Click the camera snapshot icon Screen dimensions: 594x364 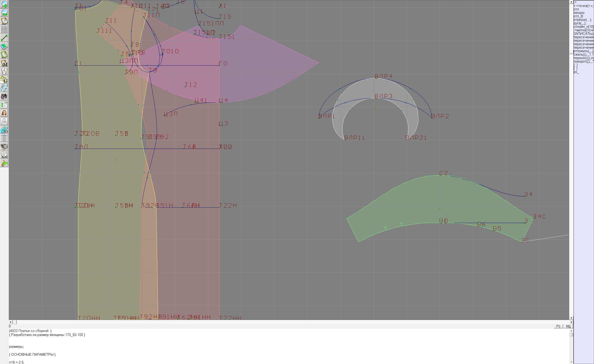pos(4,96)
